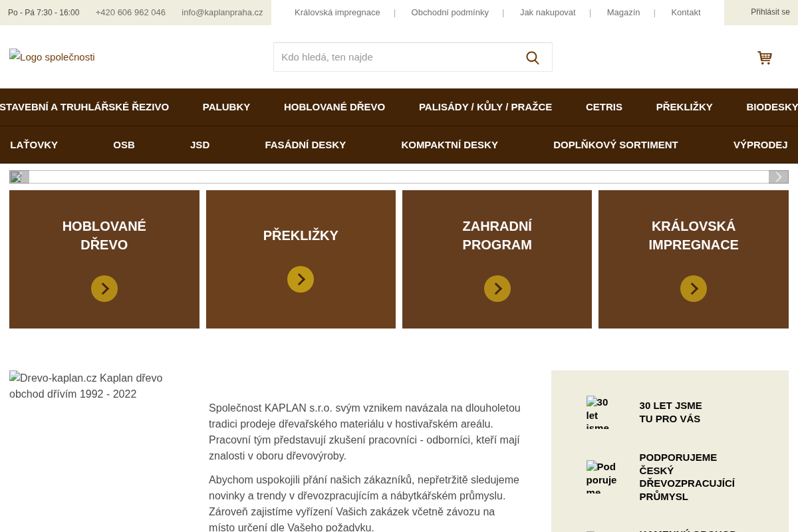
Task: Open Palisády / Kůly / Pražce menu
Action: (x=485, y=107)
